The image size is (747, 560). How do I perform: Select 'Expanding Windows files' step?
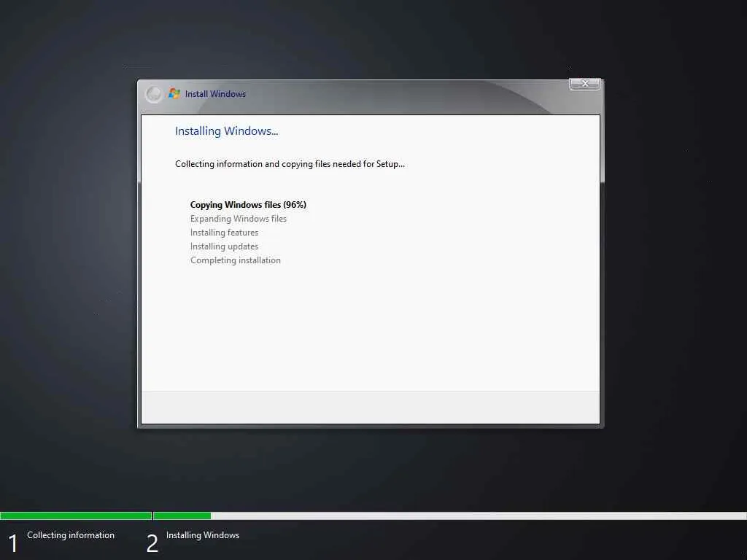[239, 219]
